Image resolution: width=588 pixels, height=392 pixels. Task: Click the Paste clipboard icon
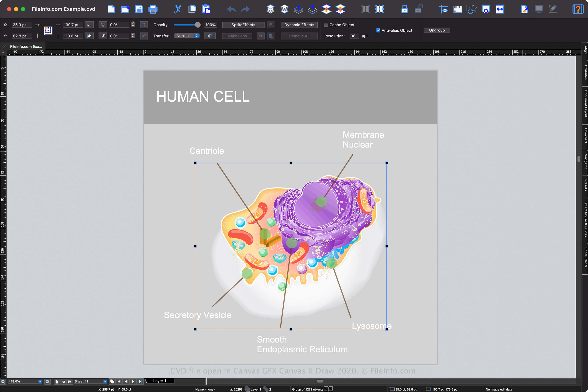tap(206, 9)
